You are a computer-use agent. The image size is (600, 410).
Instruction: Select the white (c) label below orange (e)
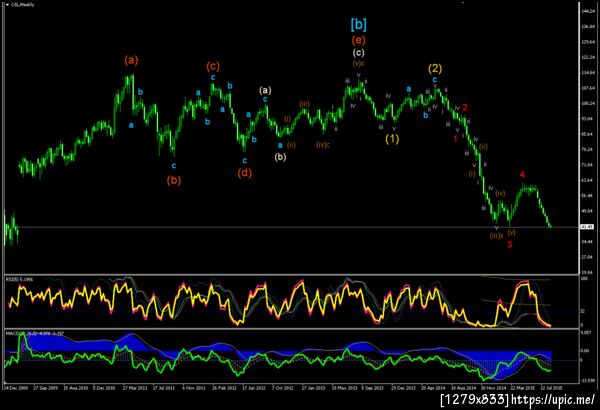click(x=359, y=52)
